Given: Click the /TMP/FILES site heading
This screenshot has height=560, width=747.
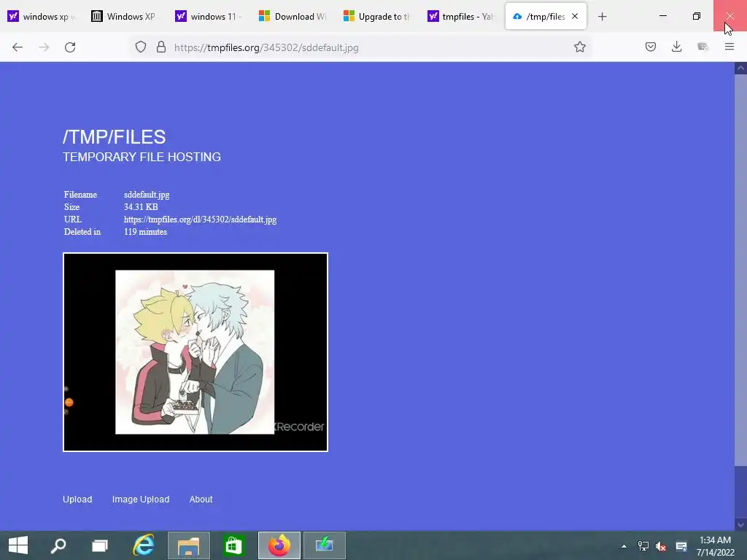Looking at the screenshot, I should click(x=115, y=137).
